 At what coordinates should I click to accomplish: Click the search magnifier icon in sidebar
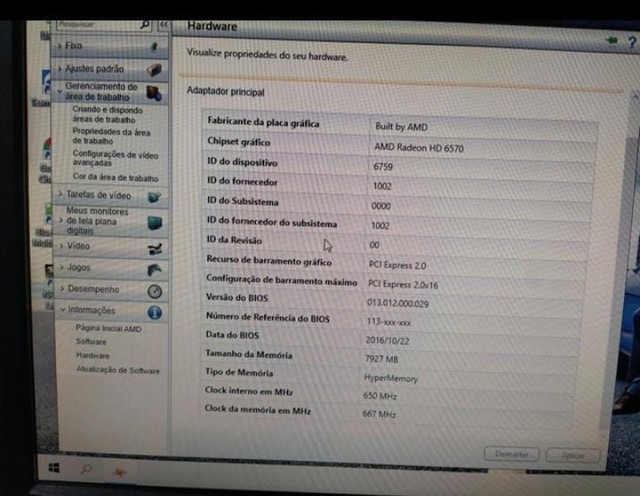point(145,25)
